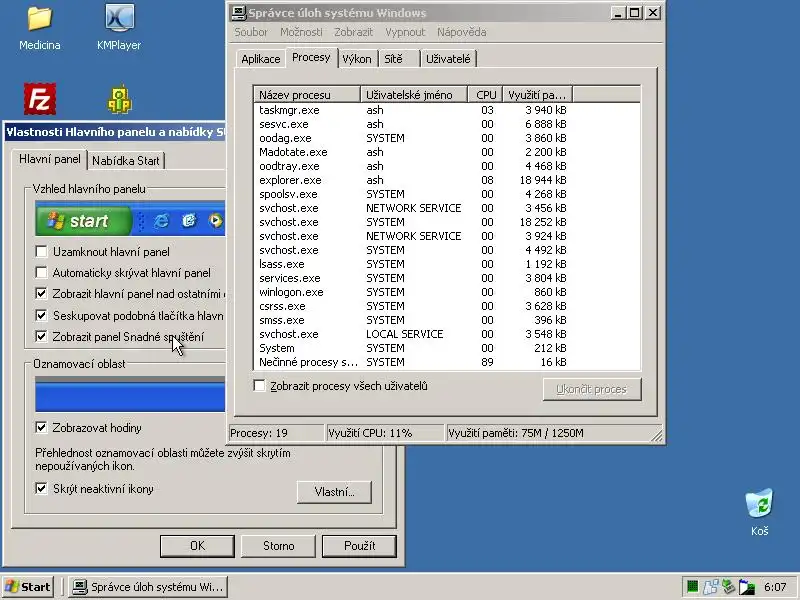Sort by CPU column header
Viewport: 800px width, 600px height.
[x=485, y=95]
